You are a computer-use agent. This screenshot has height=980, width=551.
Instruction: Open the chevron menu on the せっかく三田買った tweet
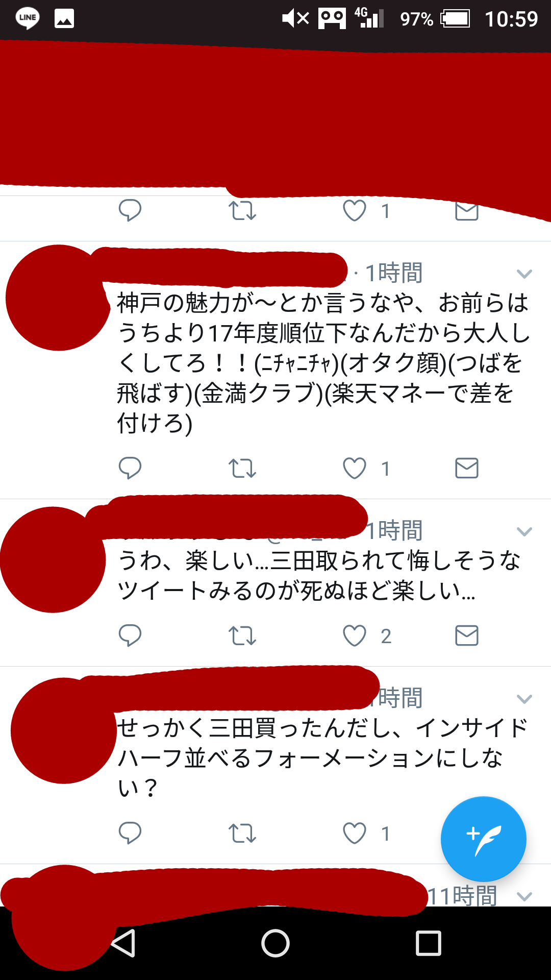click(x=524, y=699)
